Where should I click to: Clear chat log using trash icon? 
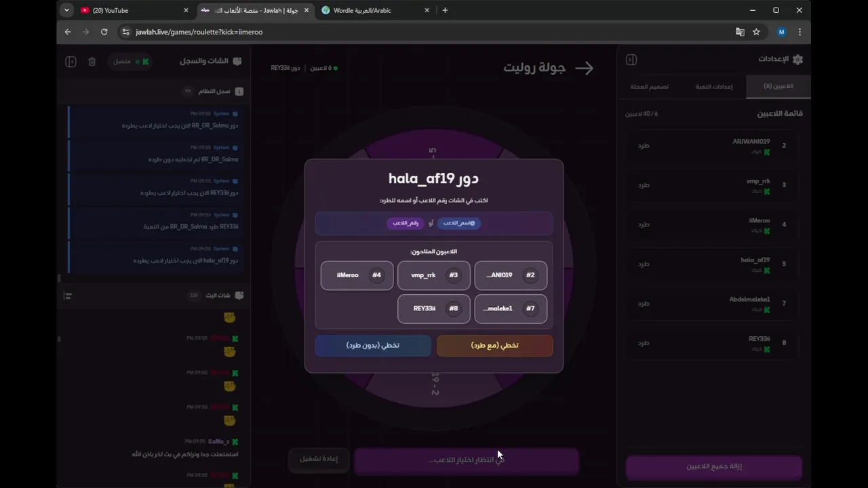pos(92,62)
